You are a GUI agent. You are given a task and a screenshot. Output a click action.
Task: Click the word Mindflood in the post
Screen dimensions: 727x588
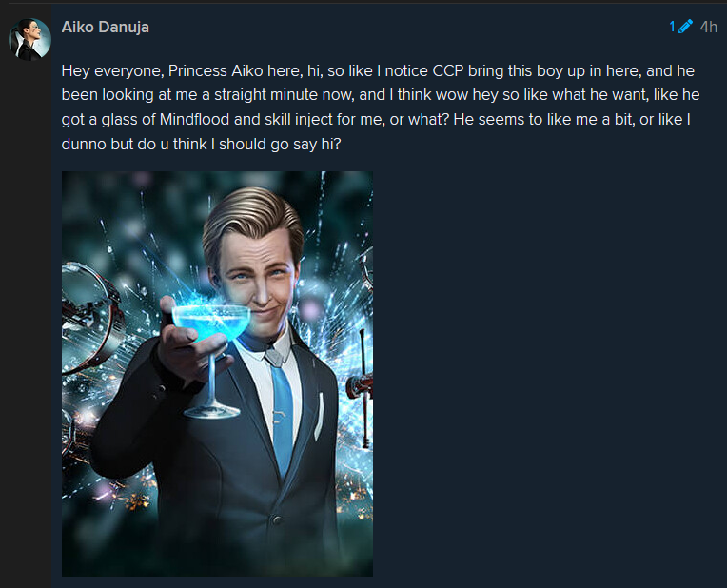click(194, 120)
